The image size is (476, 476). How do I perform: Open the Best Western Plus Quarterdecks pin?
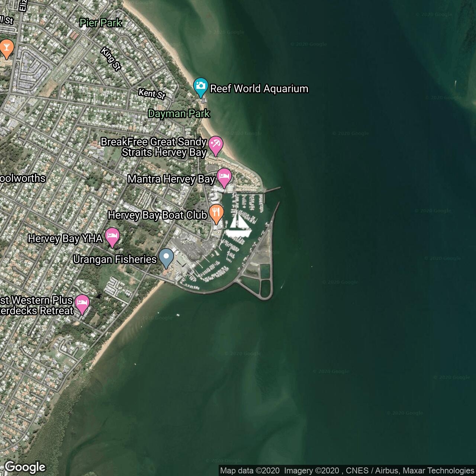(x=82, y=305)
